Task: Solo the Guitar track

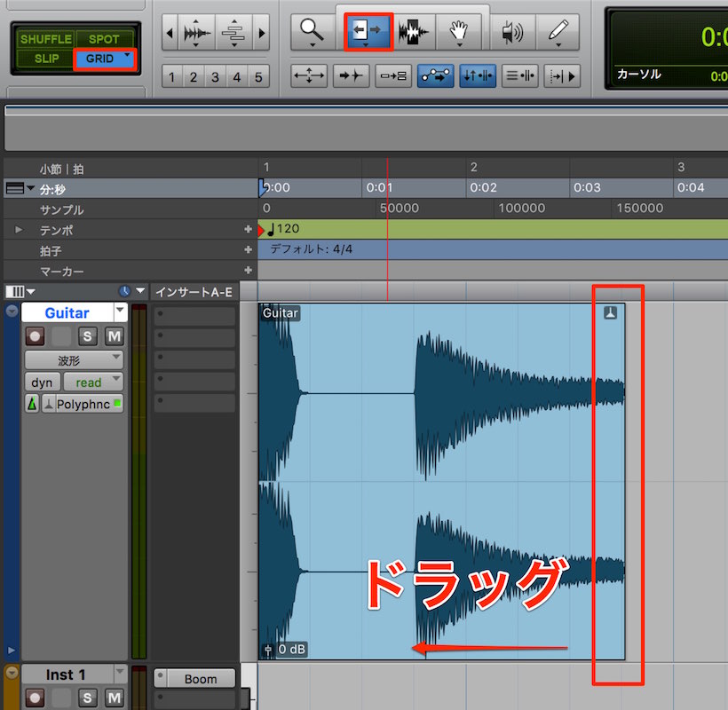Action: pos(87,336)
